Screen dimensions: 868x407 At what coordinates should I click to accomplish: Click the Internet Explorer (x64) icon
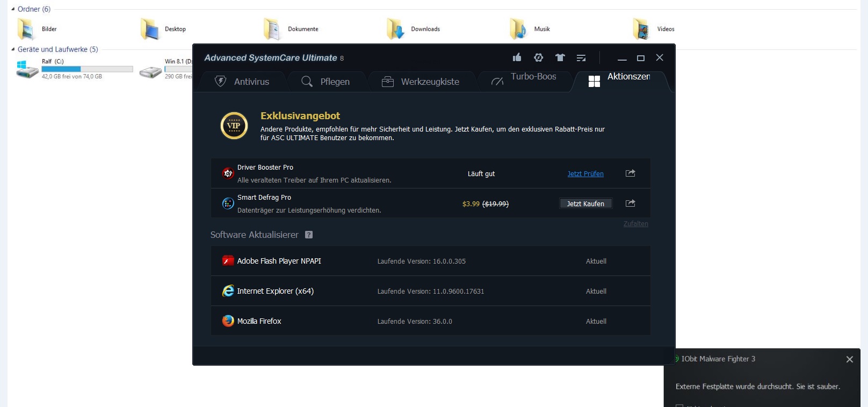click(228, 291)
